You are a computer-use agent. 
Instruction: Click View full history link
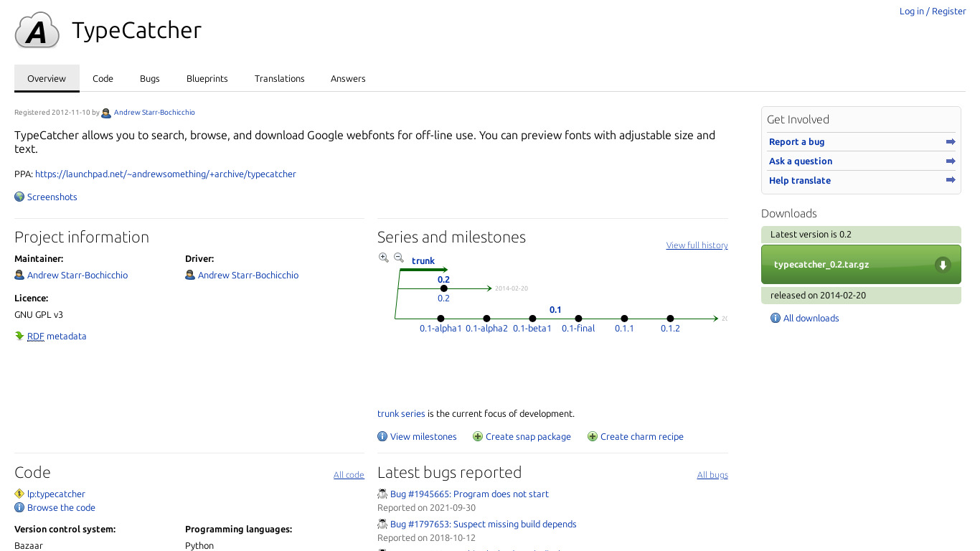point(697,245)
